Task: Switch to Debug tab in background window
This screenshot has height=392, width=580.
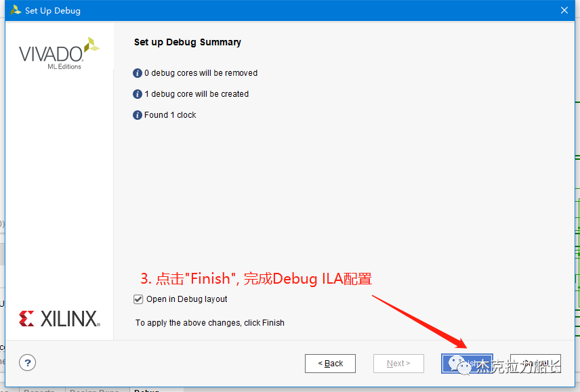Action: click(147, 390)
